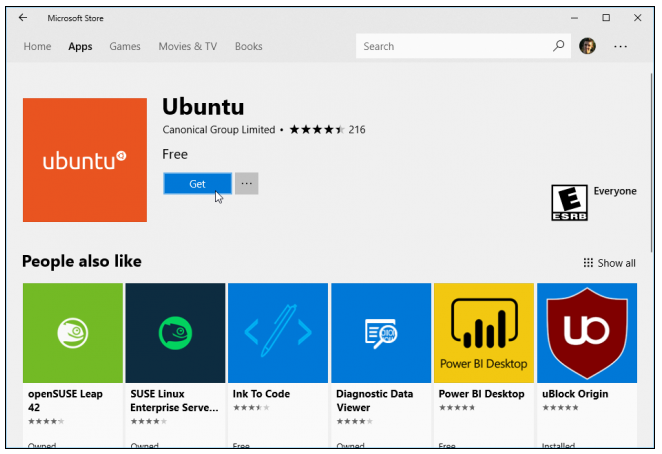Image resolution: width=662 pixels, height=454 pixels.
Task: Switch to the Apps tab
Action: pos(80,46)
